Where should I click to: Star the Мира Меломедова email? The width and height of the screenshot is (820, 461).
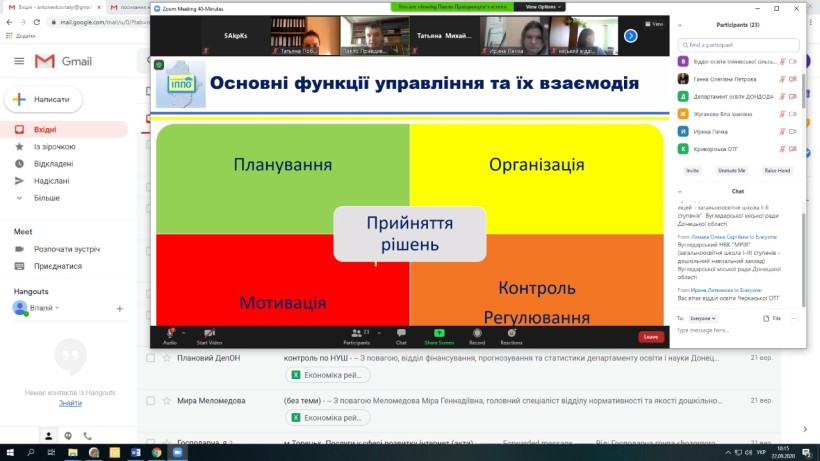point(166,401)
